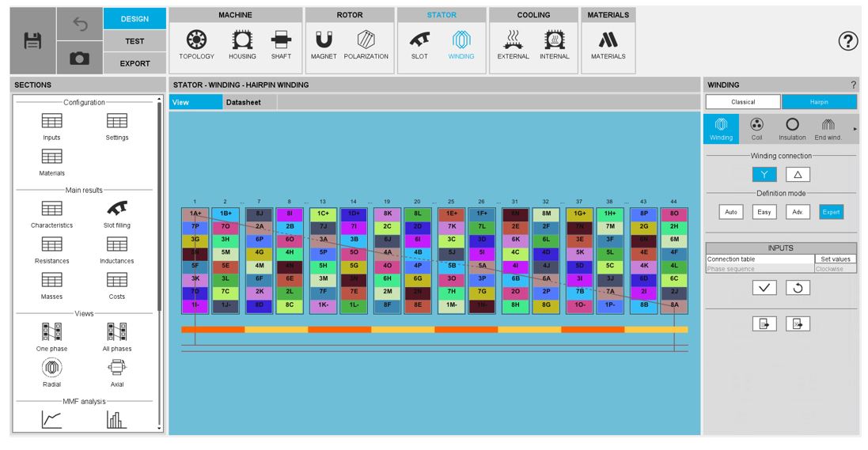Open the Radial view
868x450 pixels.
click(51, 372)
